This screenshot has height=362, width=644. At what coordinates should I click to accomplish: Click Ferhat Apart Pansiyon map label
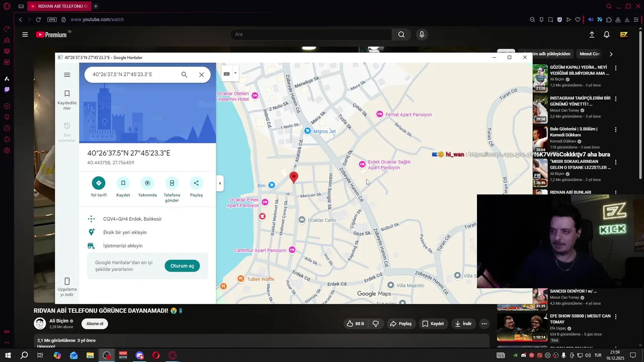click(408, 115)
